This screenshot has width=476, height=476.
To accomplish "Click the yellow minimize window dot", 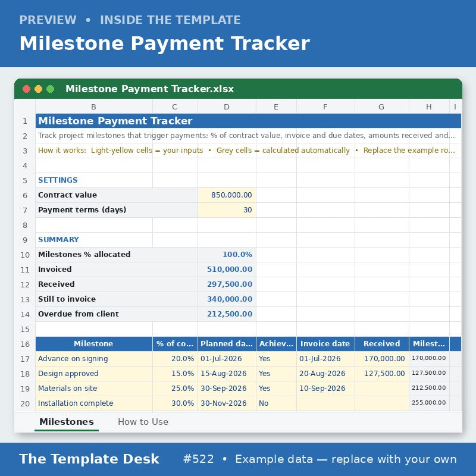I will coord(38,89).
